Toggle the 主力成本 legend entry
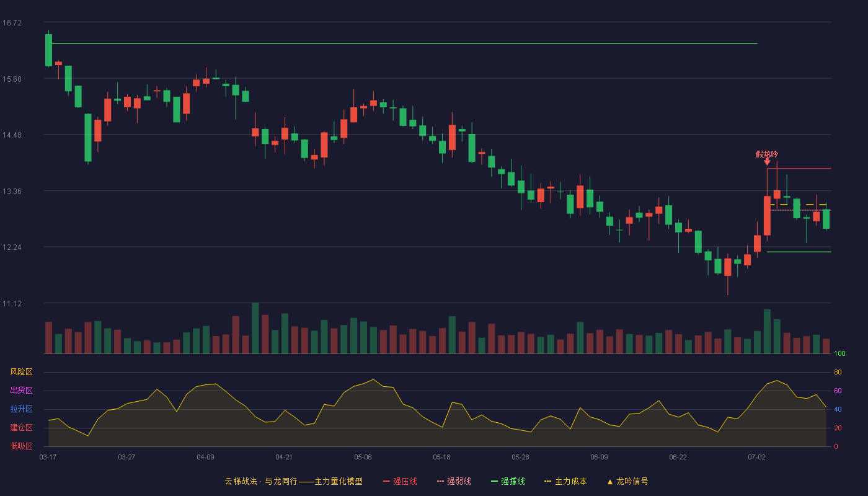Screen dimensions: 868x496 565,481
